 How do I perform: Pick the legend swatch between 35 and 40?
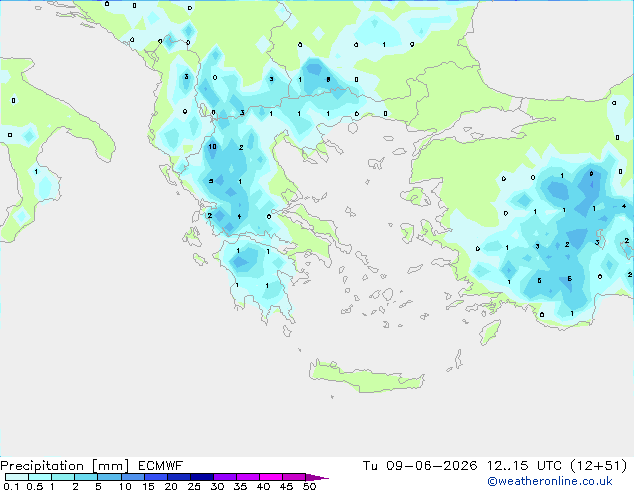point(248,477)
